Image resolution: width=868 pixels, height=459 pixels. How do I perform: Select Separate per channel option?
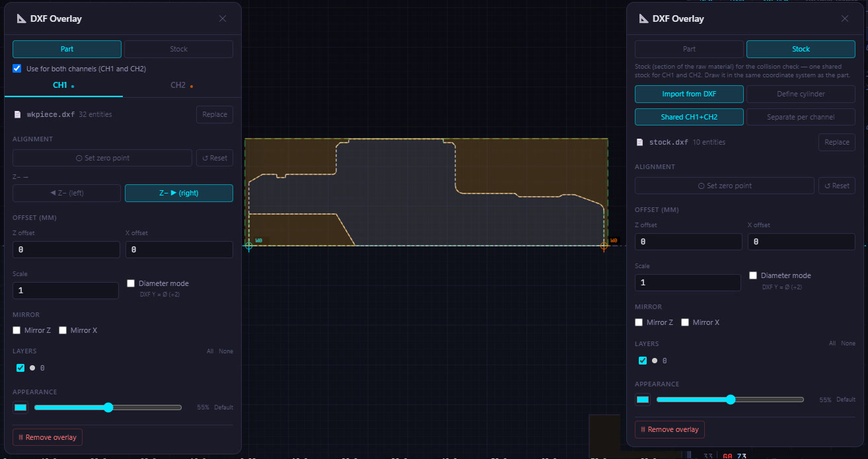pos(801,117)
